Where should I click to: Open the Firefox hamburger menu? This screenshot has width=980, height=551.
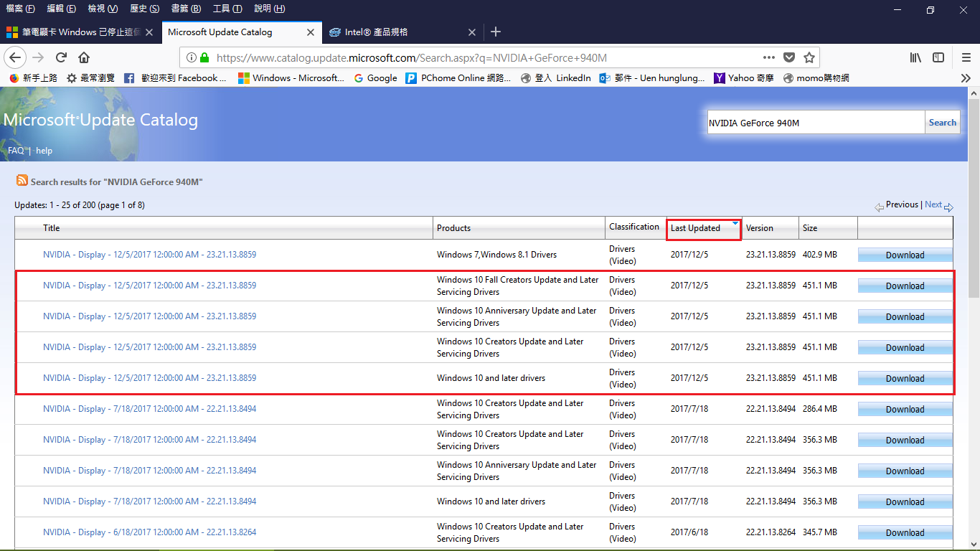click(x=966, y=57)
